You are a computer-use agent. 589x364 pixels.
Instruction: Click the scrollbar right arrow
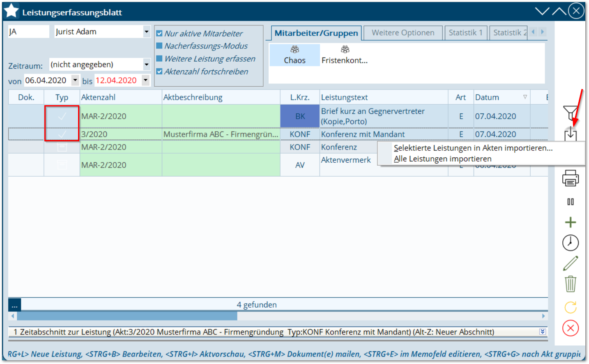pyautogui.click(x=543, y=316)
